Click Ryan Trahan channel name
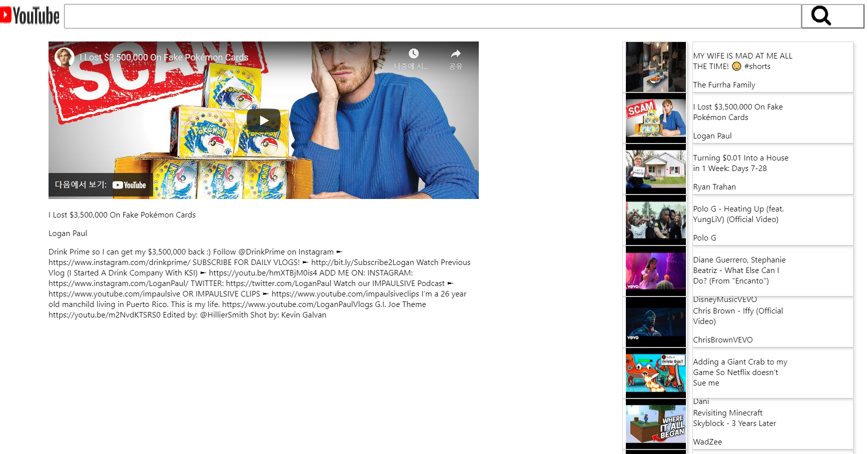The height and width of the screenshot is (454, 868). point(714,187)
